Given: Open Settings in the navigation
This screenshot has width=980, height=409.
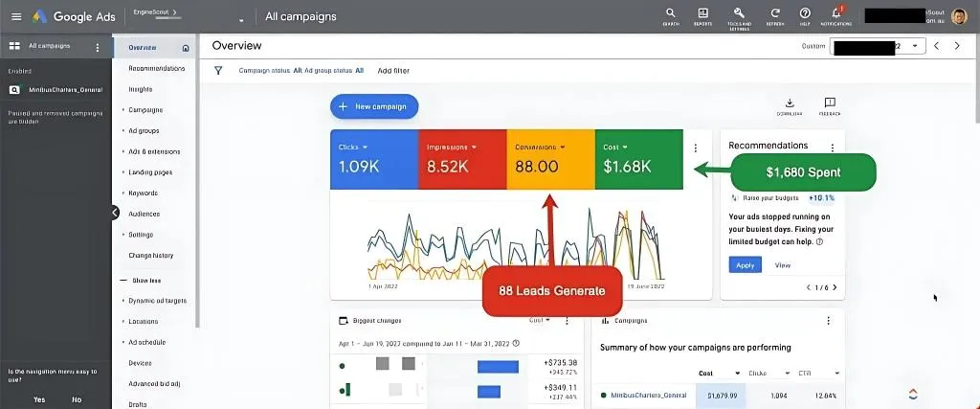Looking at the screenshot, I should pyautogui.click(x=141, y=235).
